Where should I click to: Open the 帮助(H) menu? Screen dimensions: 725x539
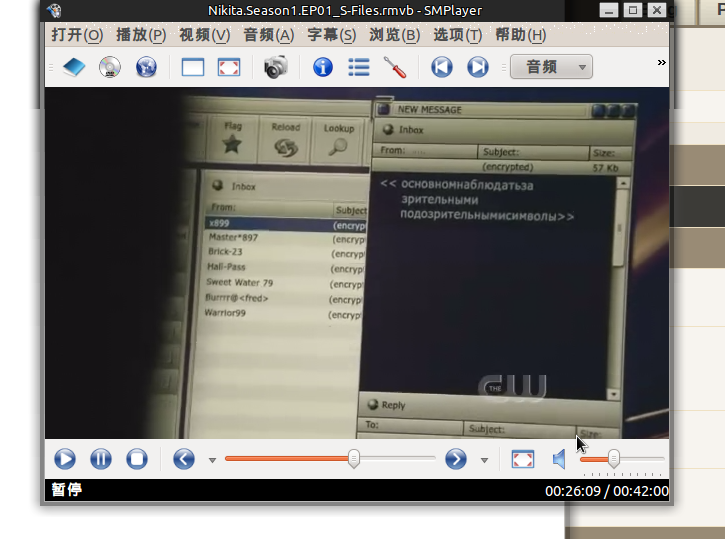521,35
